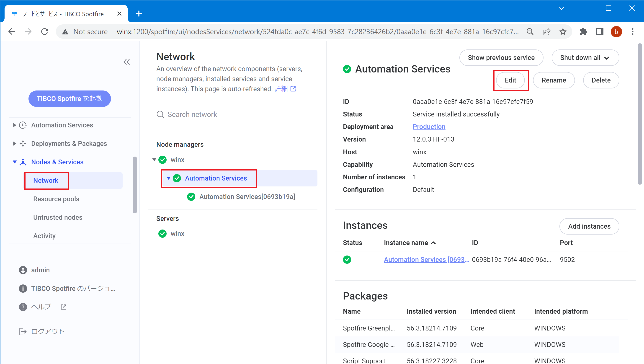
Task: Click the search magnifier icon in Search network
Action: [x=160, y=114]
